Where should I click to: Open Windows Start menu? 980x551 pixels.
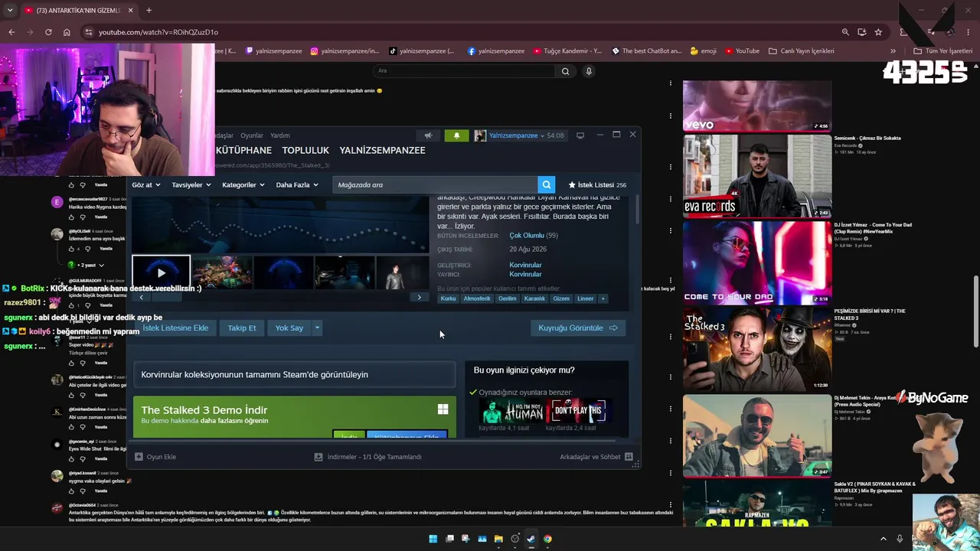tap(433, 539)
